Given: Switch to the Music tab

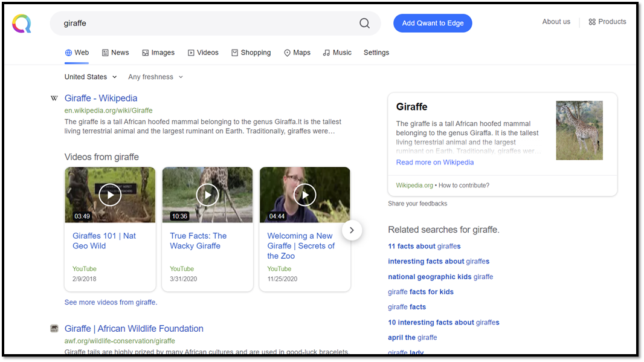Looking at the screenshot, I should coord(336,53).
